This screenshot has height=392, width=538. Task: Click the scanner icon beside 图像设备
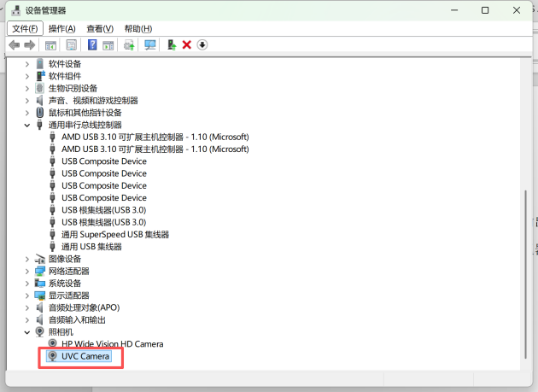coord(40,259)
